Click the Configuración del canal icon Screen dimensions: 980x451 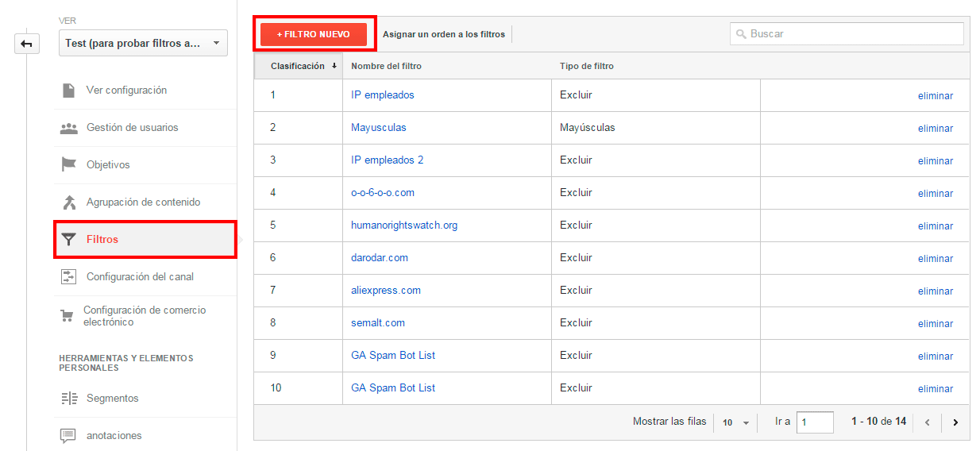tap(69, 277)
